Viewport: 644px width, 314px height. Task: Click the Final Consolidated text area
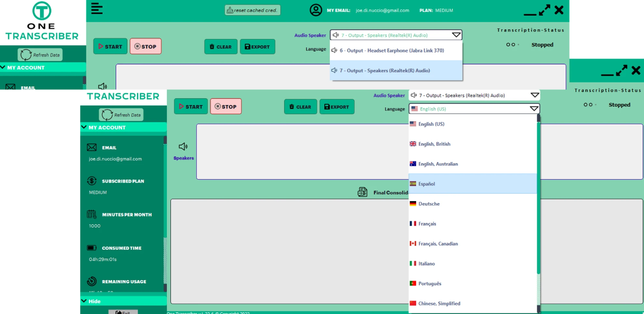tap(289, 251)
